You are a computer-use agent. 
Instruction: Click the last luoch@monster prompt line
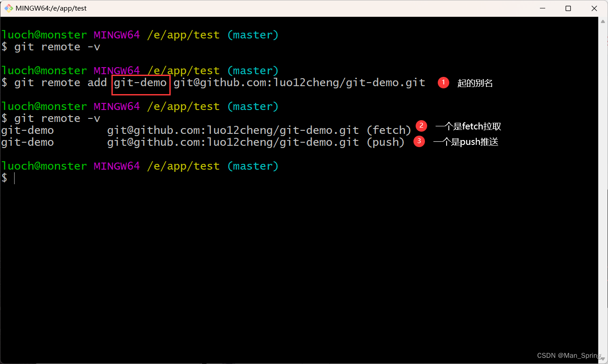[x=140, y=166]
